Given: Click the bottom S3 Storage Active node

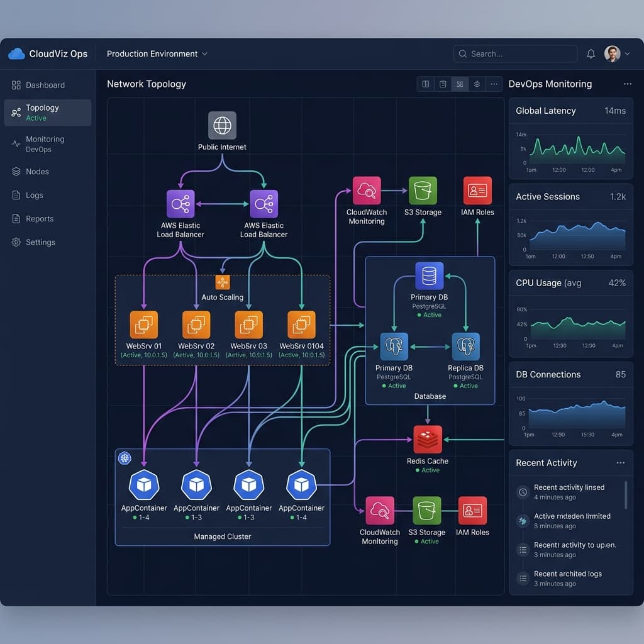Looking at the screenshot, I should [x=427, y=511].
